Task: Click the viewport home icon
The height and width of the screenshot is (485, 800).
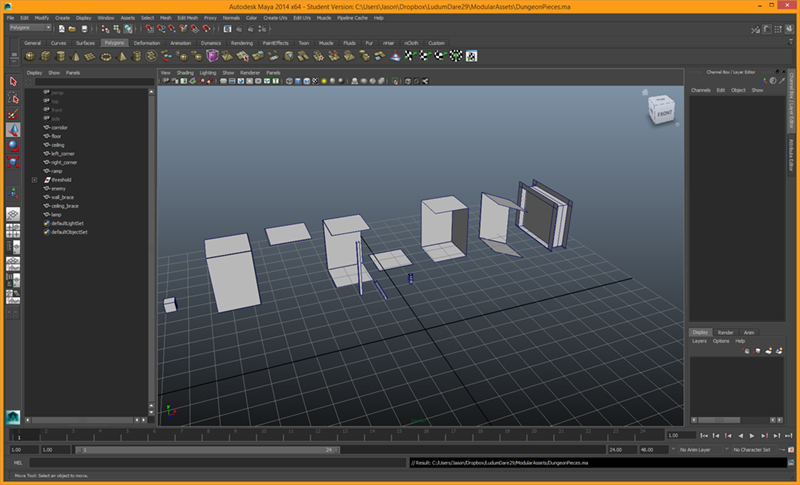Action: 645,92
